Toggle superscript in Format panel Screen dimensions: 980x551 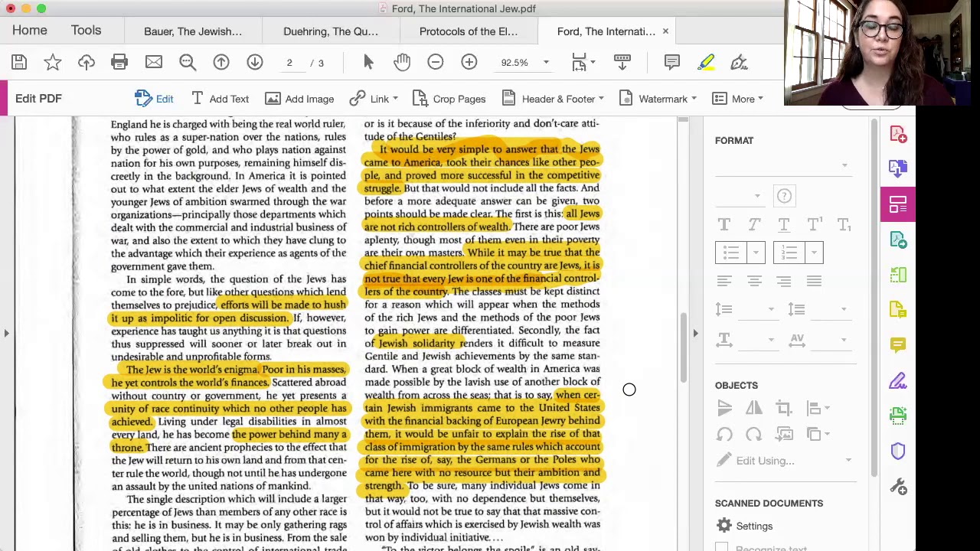pyautogui.click(x=814, y=225)
